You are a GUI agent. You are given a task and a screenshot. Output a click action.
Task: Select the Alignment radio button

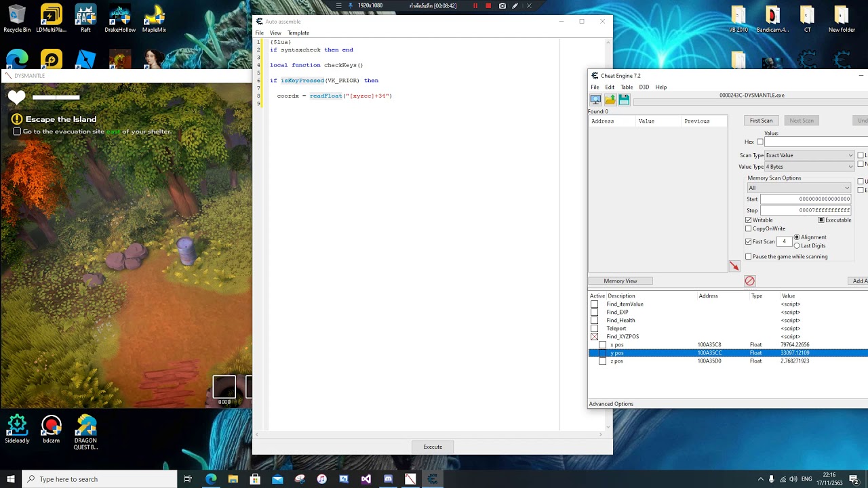pos(797,237)
